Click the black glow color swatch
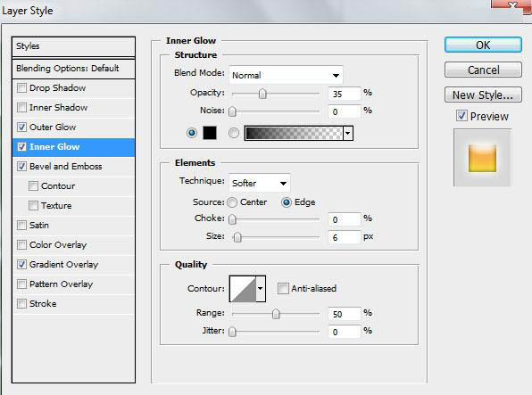 point(210,133)
